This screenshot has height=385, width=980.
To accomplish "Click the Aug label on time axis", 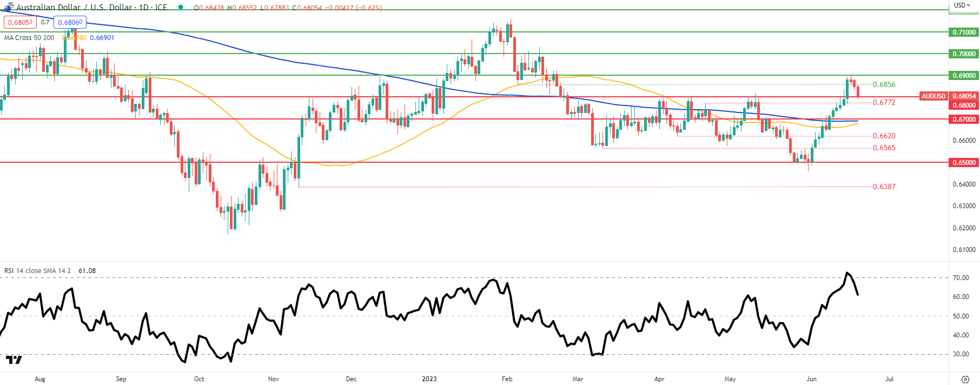I will tap(40, 379).
